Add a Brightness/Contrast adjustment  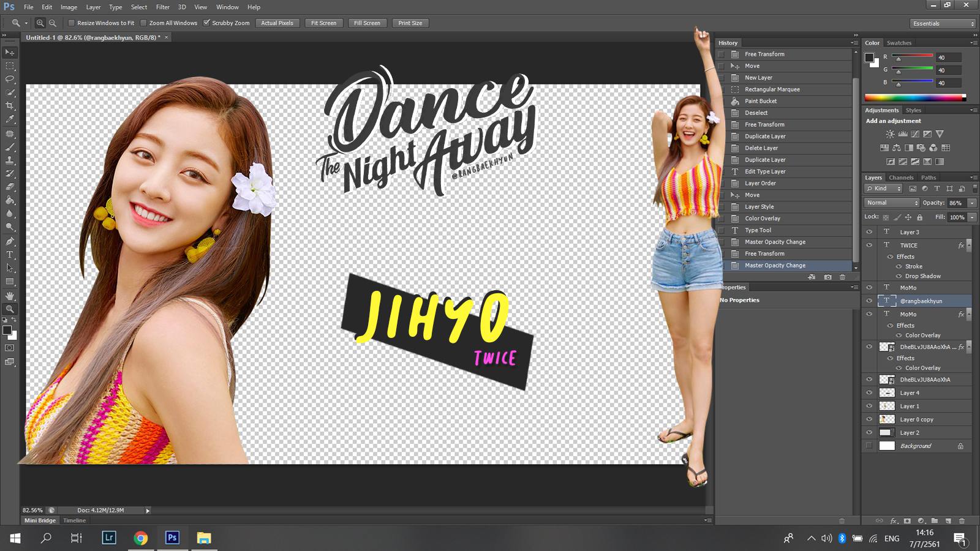coord(890,133)
